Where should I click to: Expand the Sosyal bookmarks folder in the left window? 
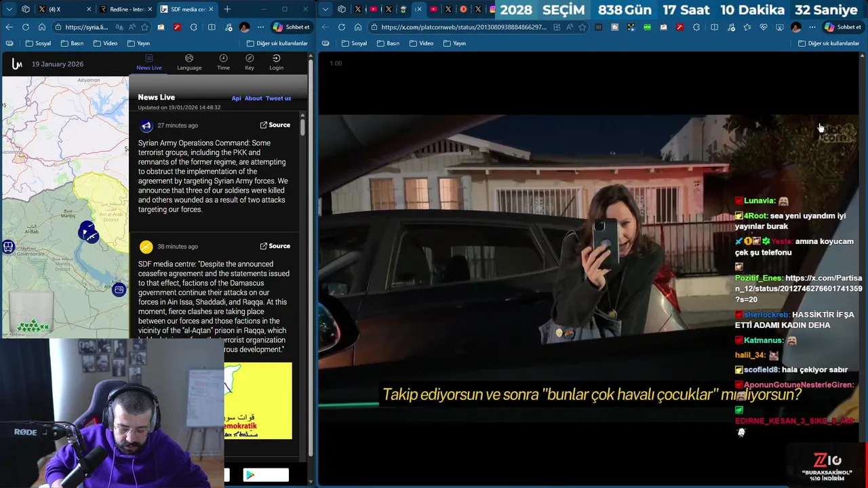[x=38, y=43]
